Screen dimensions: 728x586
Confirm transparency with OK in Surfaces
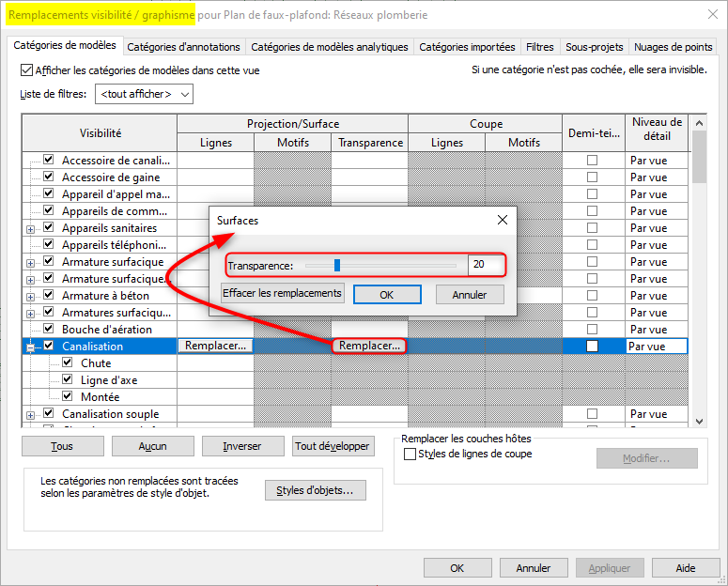[387, 294]
